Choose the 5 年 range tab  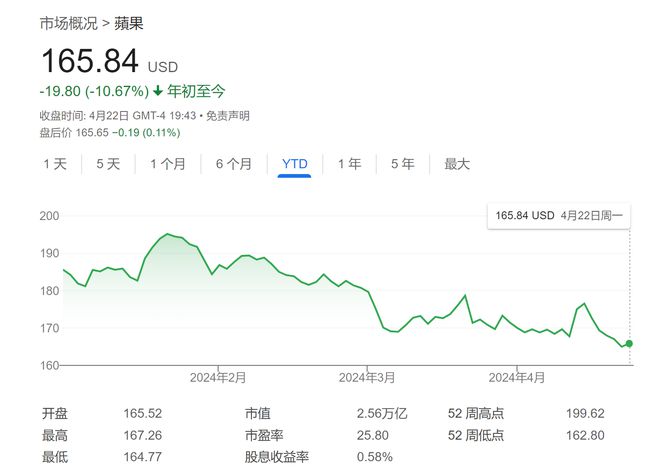pyautogui.click(x=403, y=164)
